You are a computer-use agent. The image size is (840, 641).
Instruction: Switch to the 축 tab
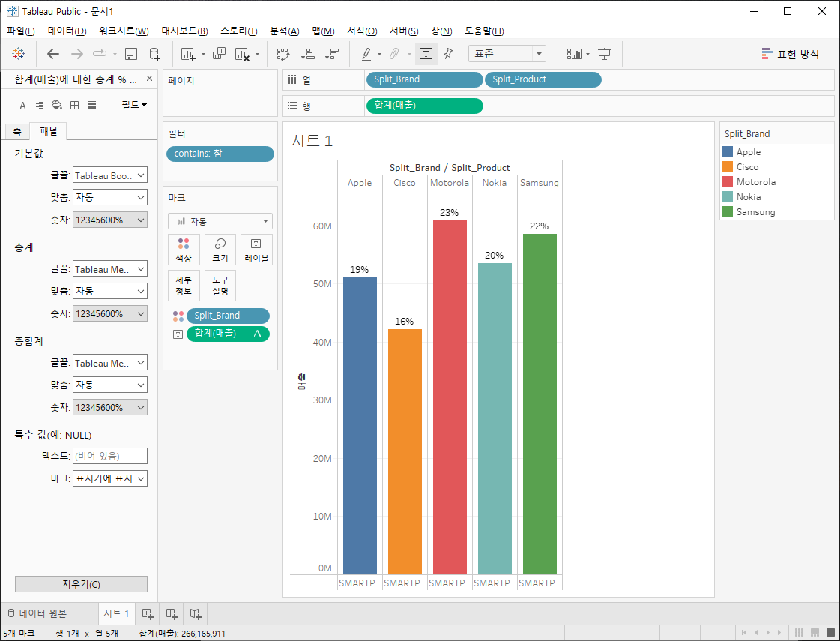(x=17, y=131)
